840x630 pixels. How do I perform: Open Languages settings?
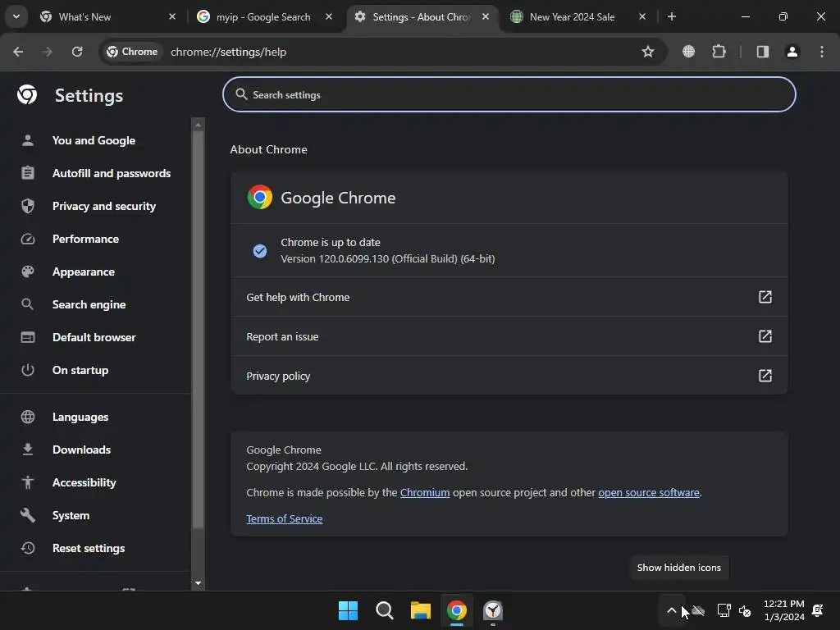tap(80, 417)
